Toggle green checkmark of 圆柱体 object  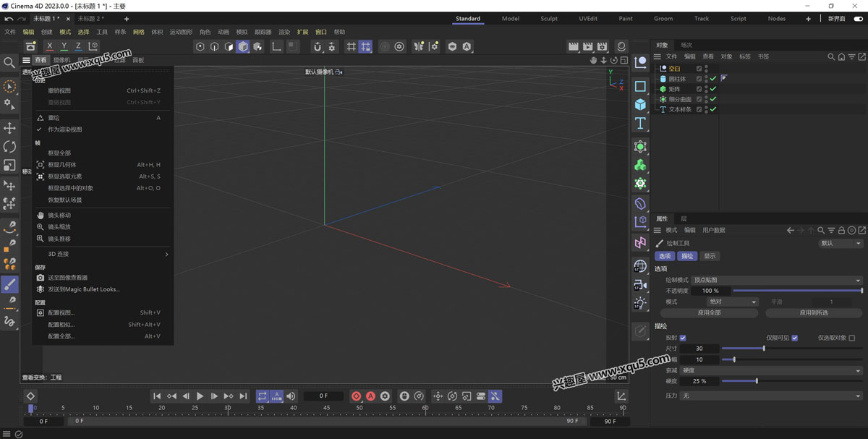coord(713,79)
